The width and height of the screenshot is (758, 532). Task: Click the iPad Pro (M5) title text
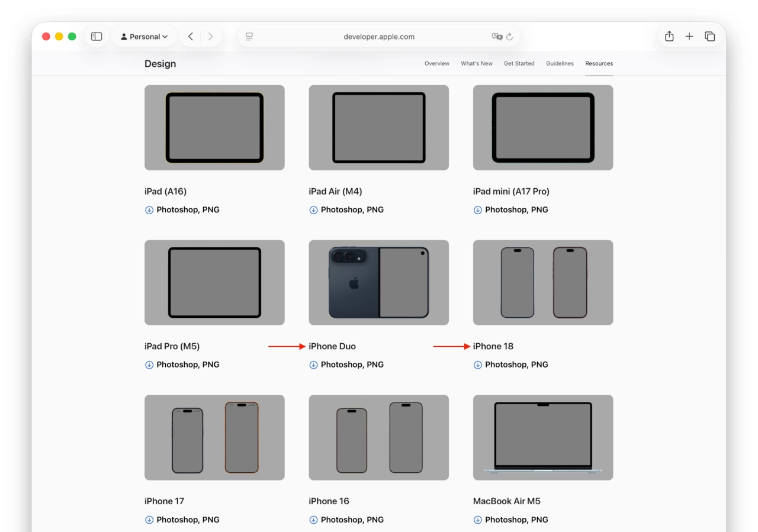tap(172, 347)
